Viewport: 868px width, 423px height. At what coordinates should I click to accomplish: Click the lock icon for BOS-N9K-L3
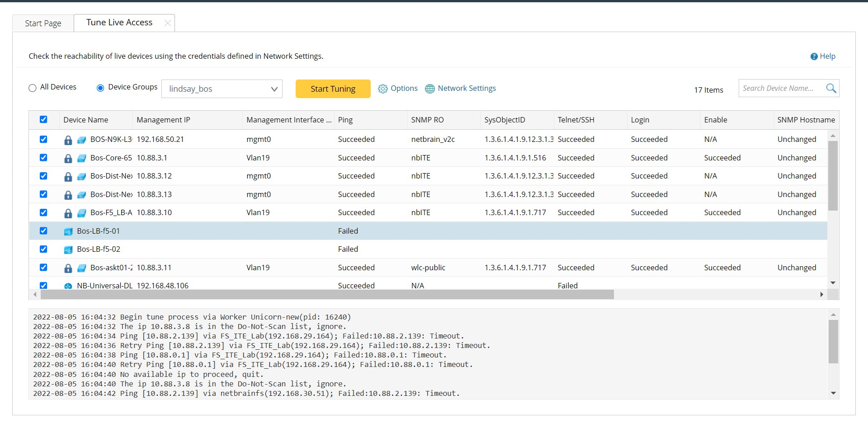coord(68,140)
